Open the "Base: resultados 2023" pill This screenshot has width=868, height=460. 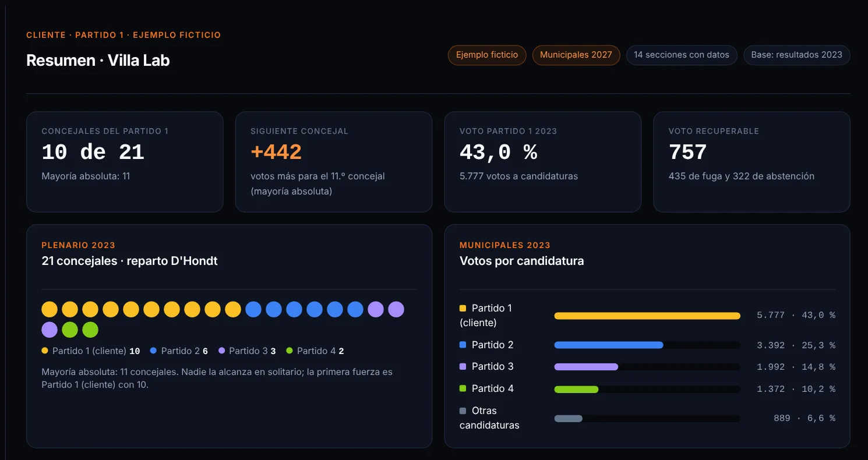click(797, 55)
